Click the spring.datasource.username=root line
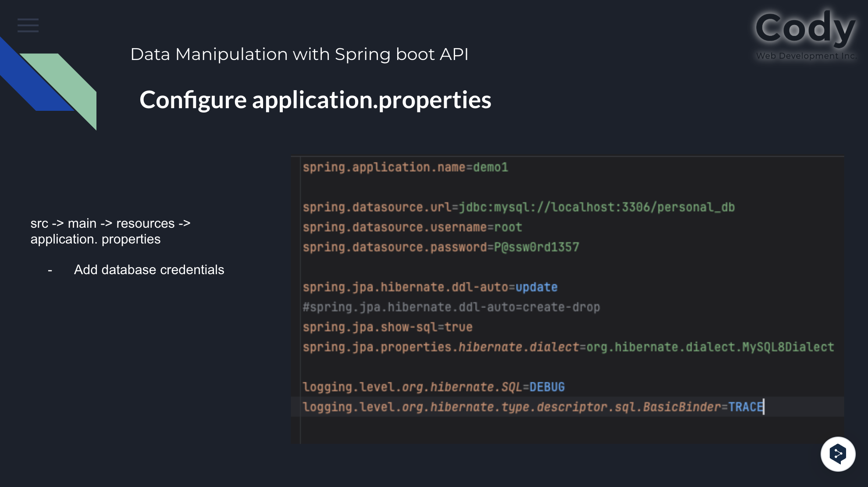The height and width of the screenshot is (487, 868). click(x=412, y=227)
